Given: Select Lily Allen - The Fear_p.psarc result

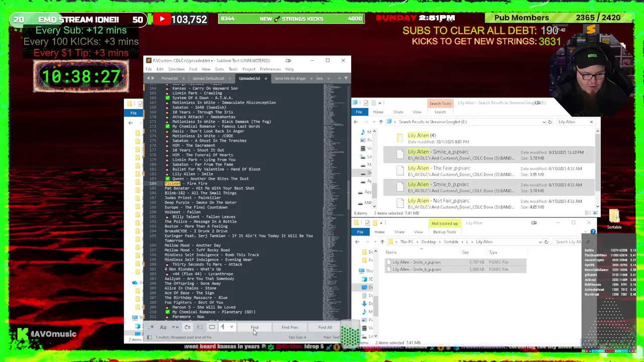Looking at the screenshot, I should click(x=489, y=171).
